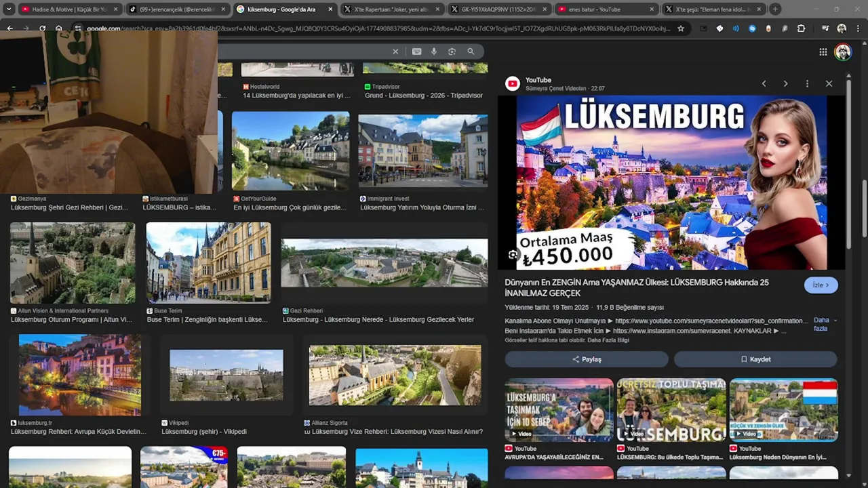The image size is (868, 488).
Task: Click 'Sümeyra Çenet Videoları' channel text
Action: tap(556, 89)
